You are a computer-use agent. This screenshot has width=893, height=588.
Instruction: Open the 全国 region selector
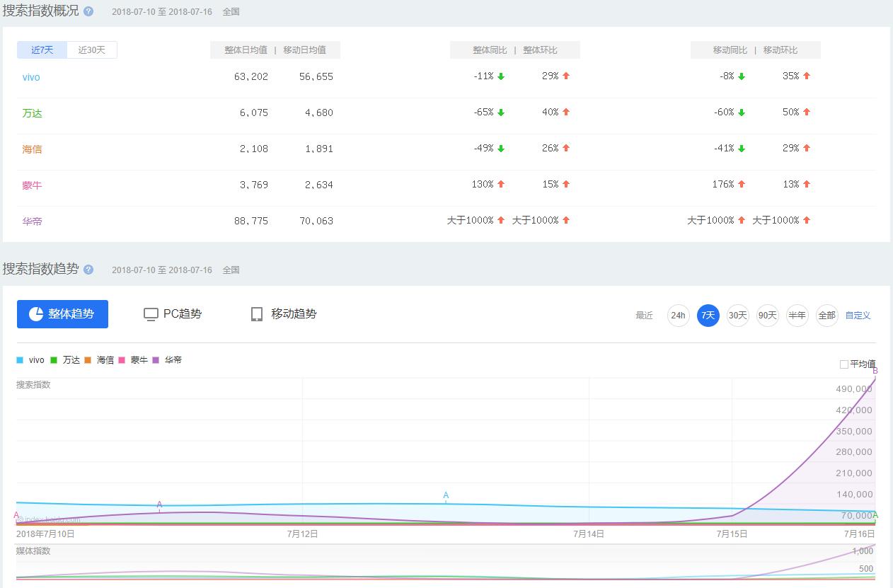[231, 11]
